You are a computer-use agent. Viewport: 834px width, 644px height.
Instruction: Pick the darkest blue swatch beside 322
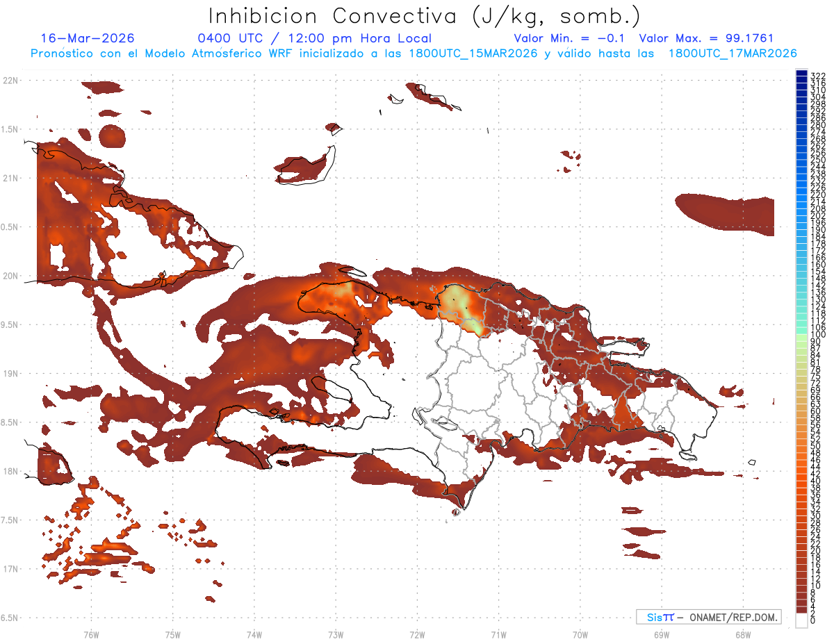tap(801, 73)
